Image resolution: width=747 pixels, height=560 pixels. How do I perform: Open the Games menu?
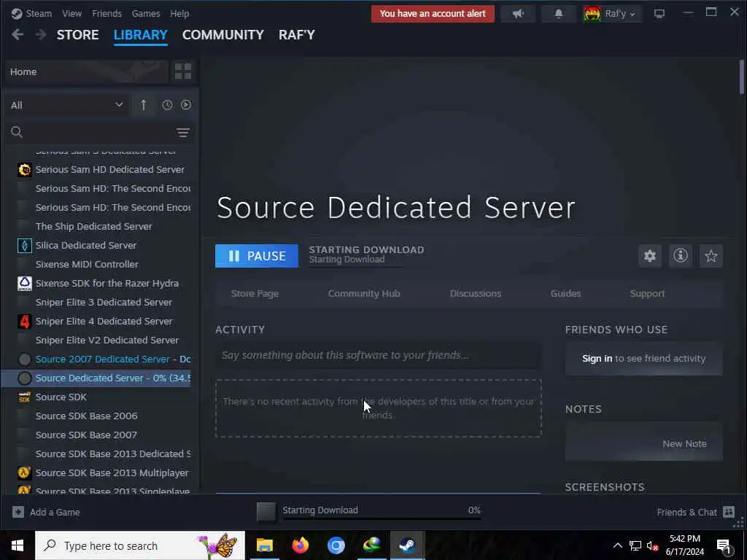pos(146,13)
